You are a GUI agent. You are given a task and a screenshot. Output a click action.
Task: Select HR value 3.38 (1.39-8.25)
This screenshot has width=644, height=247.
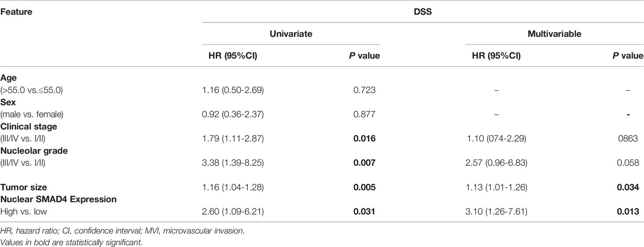[232, 163]
